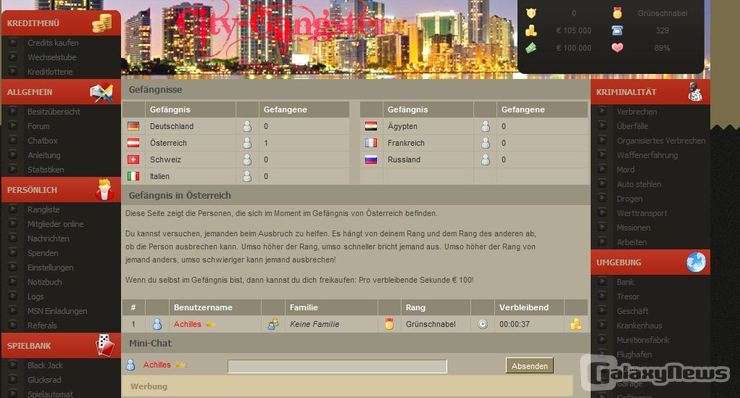This screenshot has width=740, height=398.
Task: Open the Tresor link
Action: (628, 297)
